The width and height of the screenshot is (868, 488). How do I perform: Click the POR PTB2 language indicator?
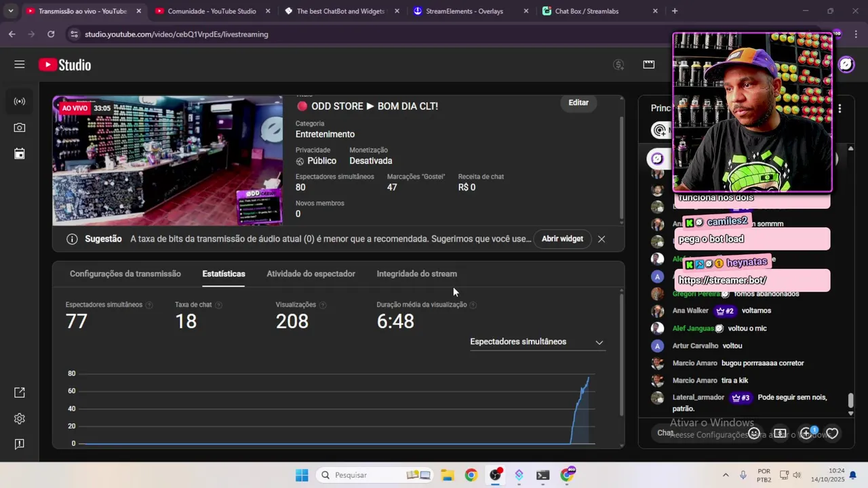764,475
